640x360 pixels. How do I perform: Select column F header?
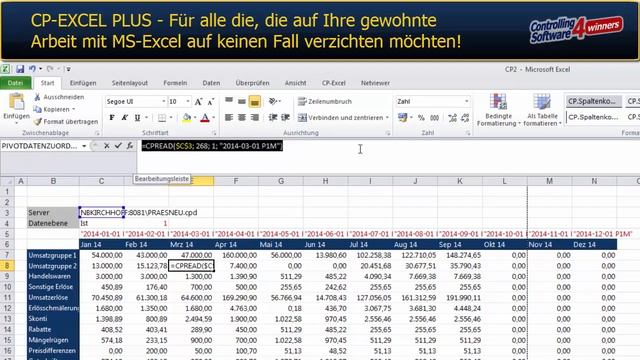click(x=236, y=181)
